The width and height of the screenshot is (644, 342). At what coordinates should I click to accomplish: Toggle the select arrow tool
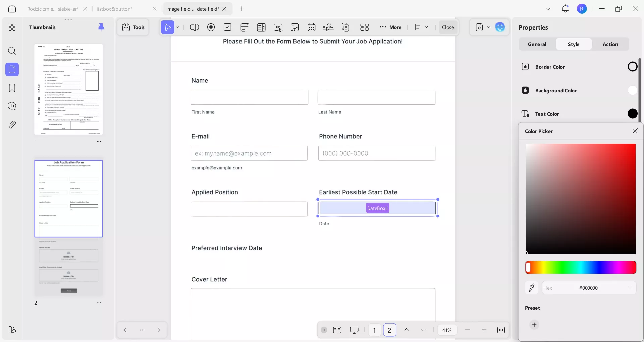168,27
